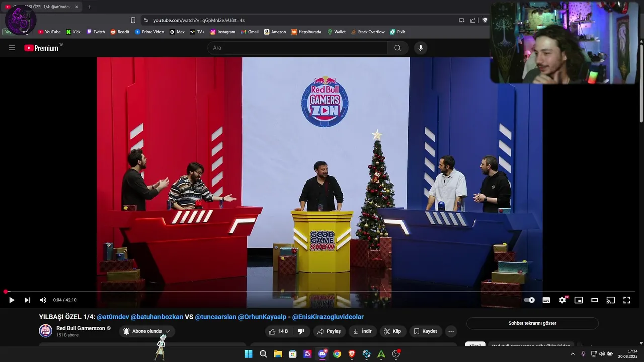
Task: Open @EnisKirazogluvideolar channel link
Action: point(328,317)
